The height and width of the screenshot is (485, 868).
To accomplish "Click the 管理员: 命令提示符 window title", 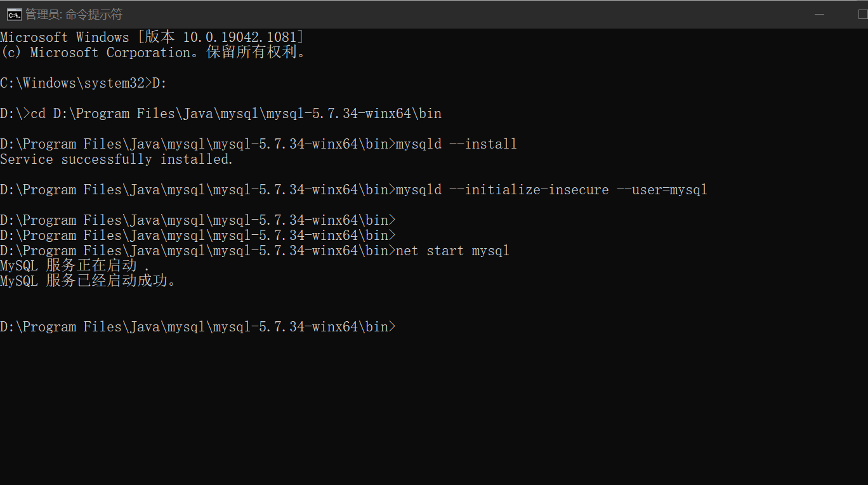I will click(x=74, y=14).
